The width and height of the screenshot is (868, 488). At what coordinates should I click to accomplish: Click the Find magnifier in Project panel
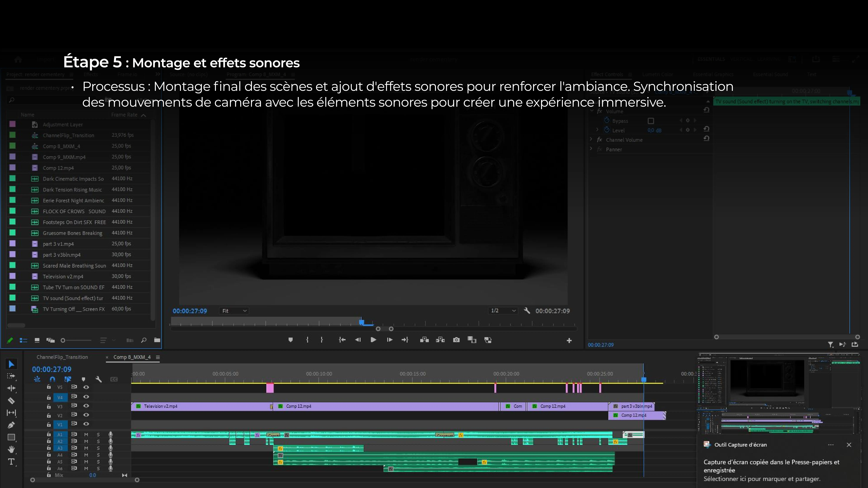[144, 340]
